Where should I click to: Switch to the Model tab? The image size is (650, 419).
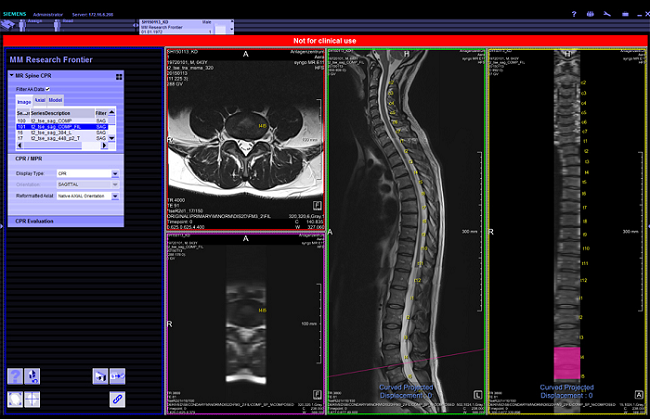click(56, 100)
